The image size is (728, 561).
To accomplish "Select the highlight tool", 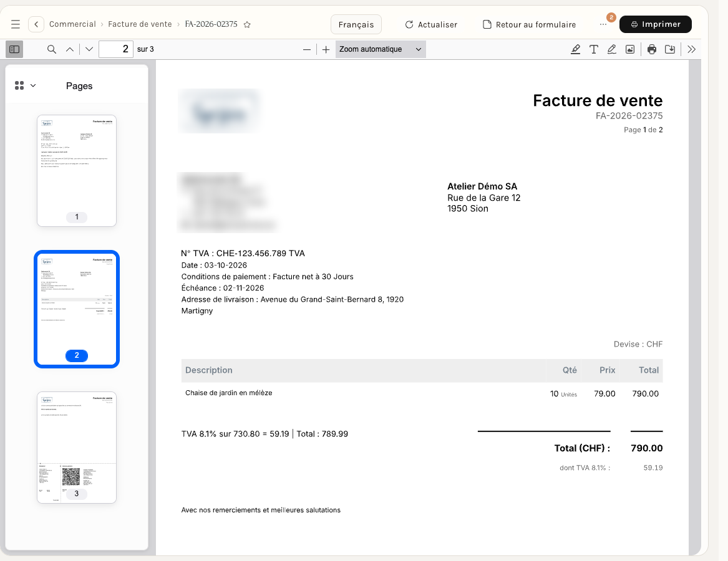I will [x=575, y=49].
